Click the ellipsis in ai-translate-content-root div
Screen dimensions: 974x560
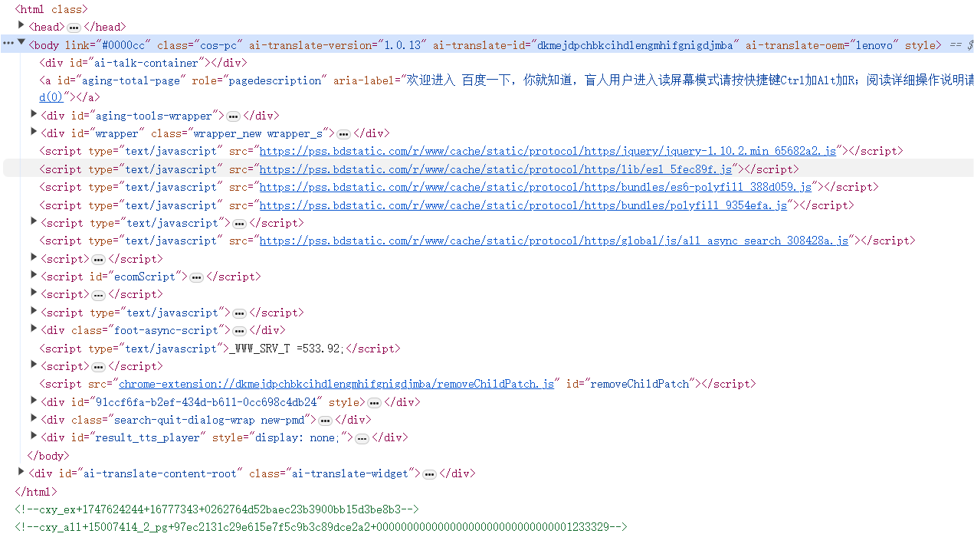429,474
